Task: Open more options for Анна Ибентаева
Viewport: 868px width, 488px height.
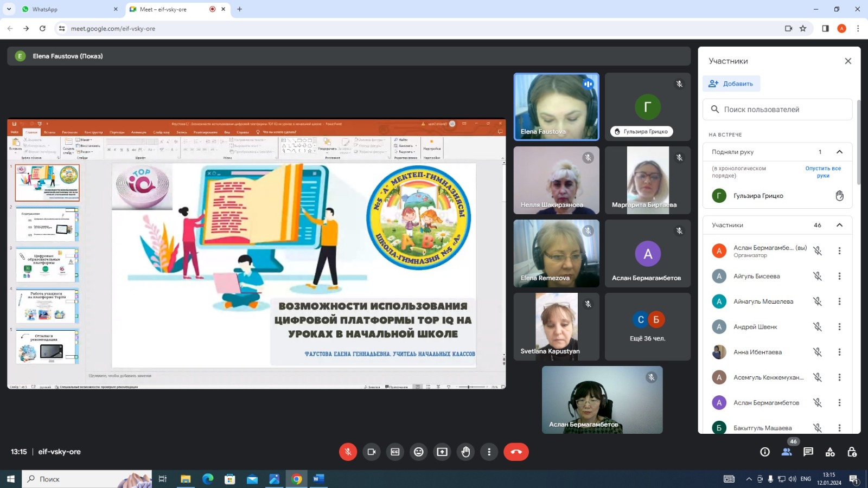Action: point(839,352)
